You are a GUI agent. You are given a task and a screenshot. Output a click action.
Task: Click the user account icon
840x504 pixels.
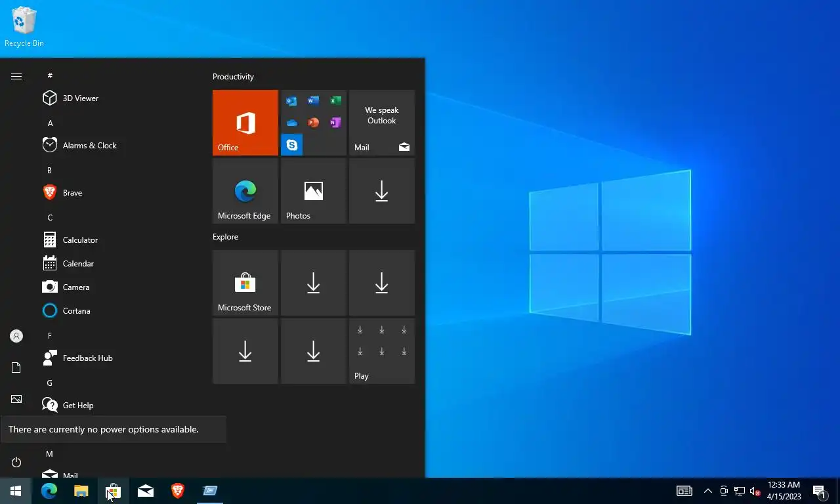(x=16, y=336)
